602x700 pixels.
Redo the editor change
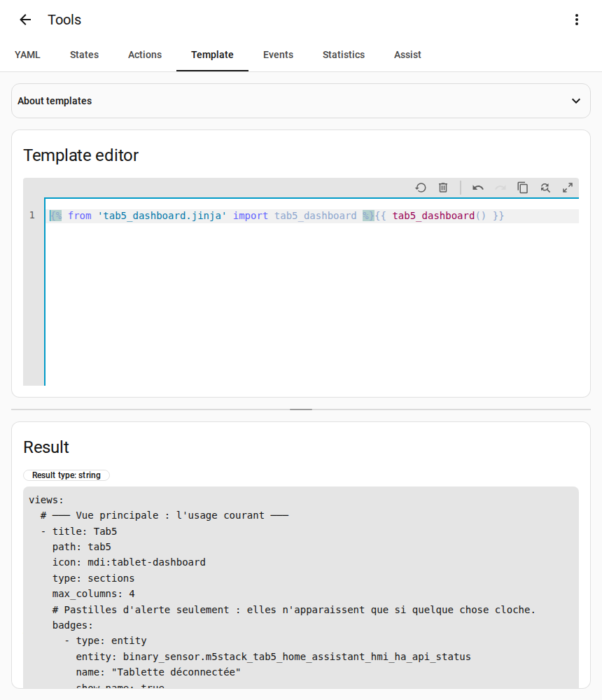tap(500, 188)
